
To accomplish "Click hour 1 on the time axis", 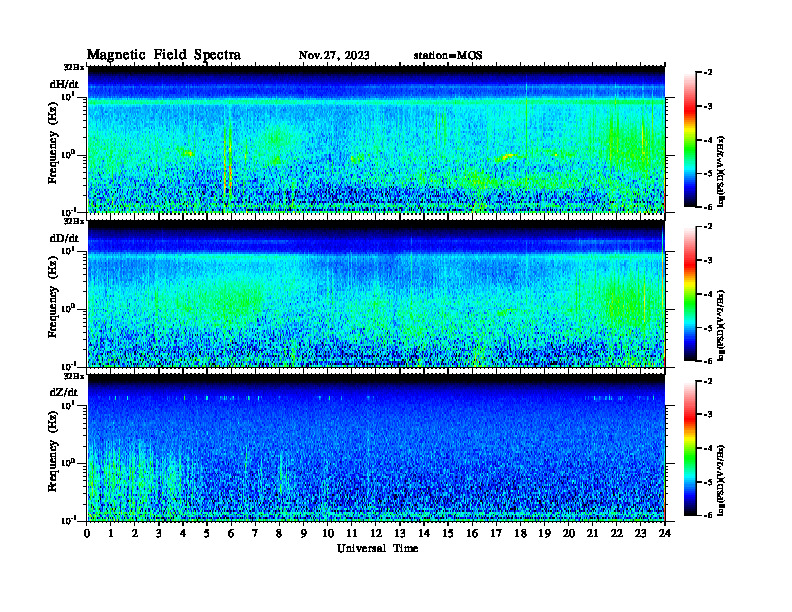I will tap(111, 534).
